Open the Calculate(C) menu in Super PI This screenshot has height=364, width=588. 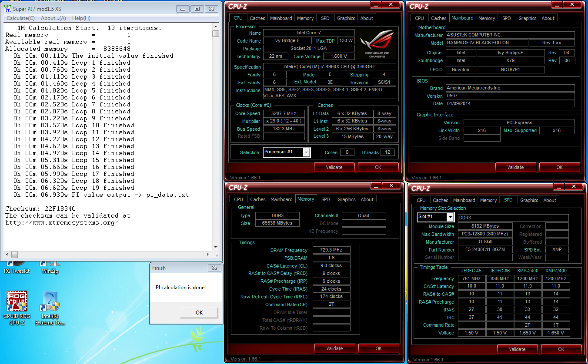click(20, 18)
